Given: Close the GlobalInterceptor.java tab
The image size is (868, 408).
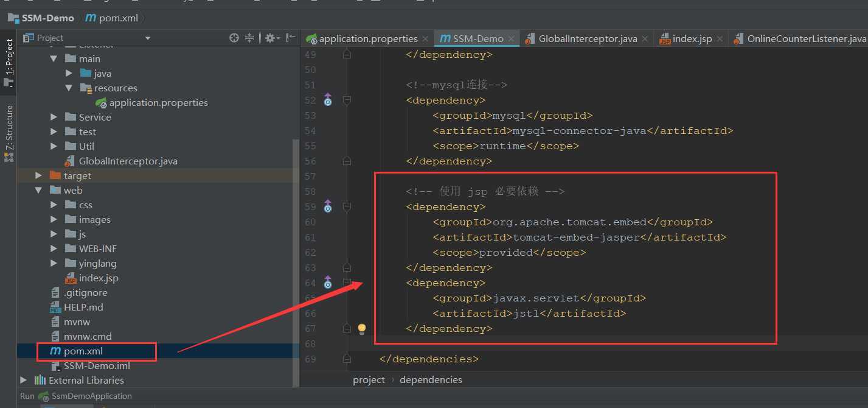Looking at the screenshot, I should (646, 38).
